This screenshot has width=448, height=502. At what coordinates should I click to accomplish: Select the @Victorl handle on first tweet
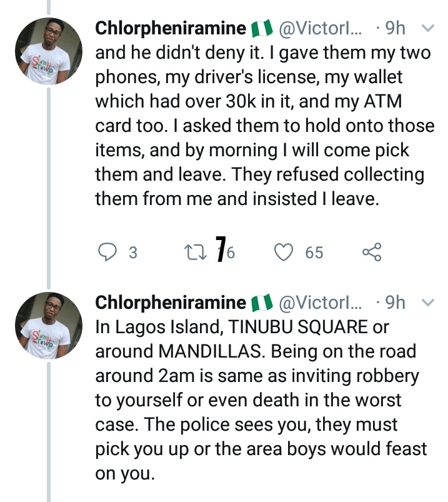click(319, 29)
